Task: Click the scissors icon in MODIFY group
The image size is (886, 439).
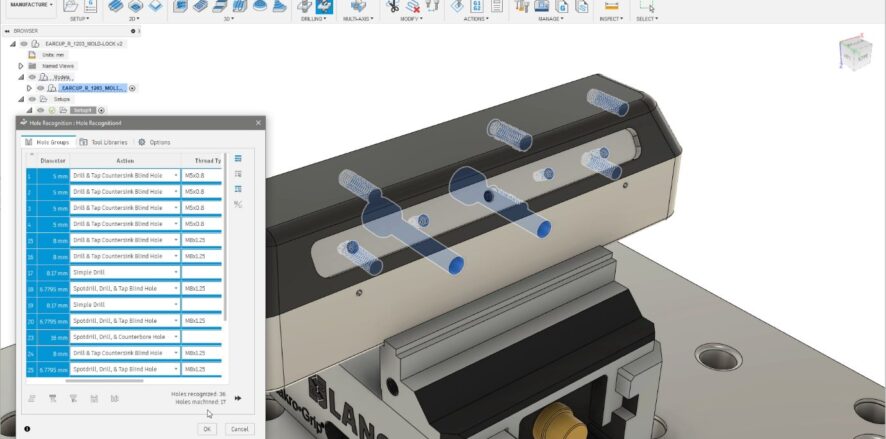Action: click(393, 6)
